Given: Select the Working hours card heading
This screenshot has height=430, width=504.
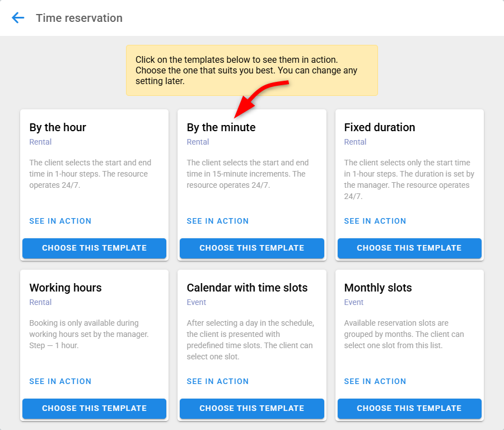Looking at the screenshot, I should tap(66, 288).
